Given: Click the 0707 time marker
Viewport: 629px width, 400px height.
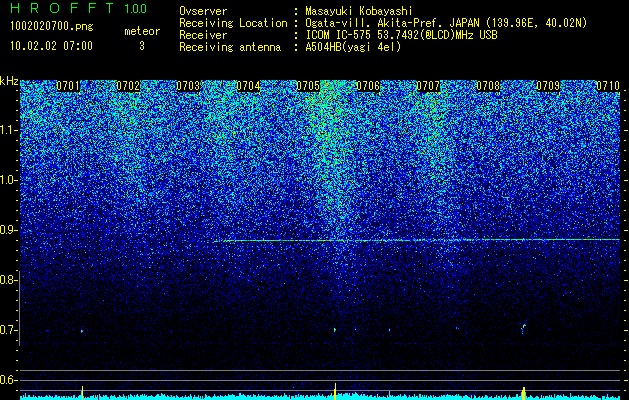Looking at the screenshot, I should click(x=428, y=86).
